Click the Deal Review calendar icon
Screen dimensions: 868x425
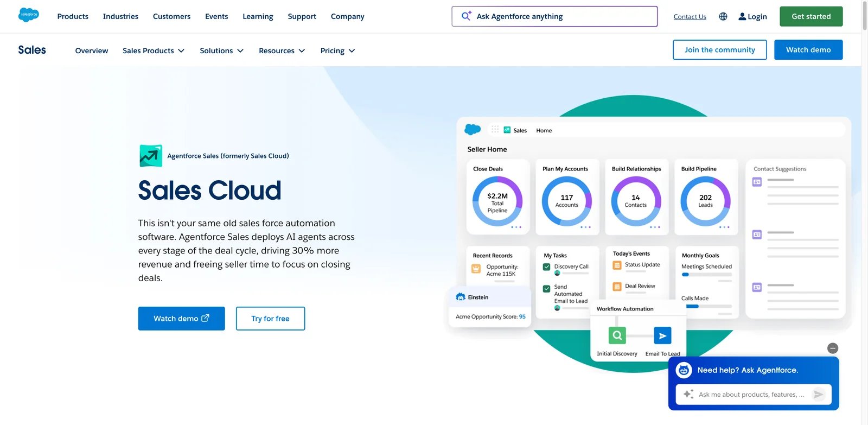pos(617,287)
